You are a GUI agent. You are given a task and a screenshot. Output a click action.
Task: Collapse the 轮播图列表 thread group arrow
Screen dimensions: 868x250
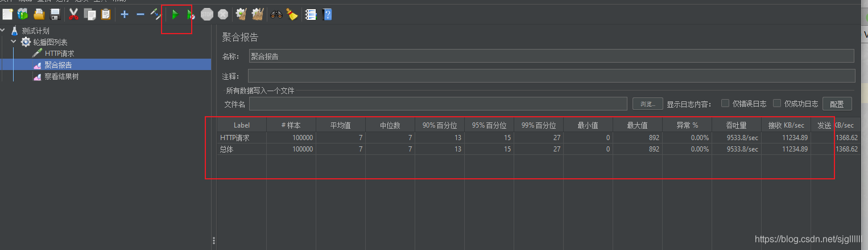(x=14, y=42)
